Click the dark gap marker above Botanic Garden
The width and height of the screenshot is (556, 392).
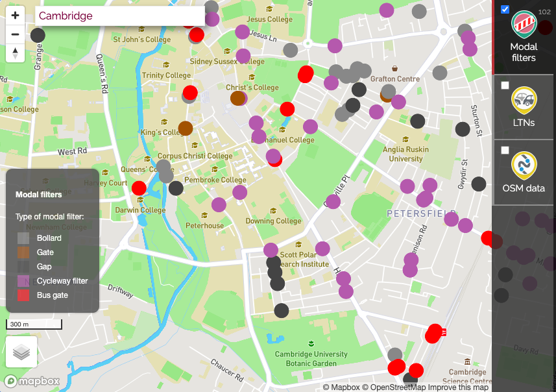[x=282, y=311]
